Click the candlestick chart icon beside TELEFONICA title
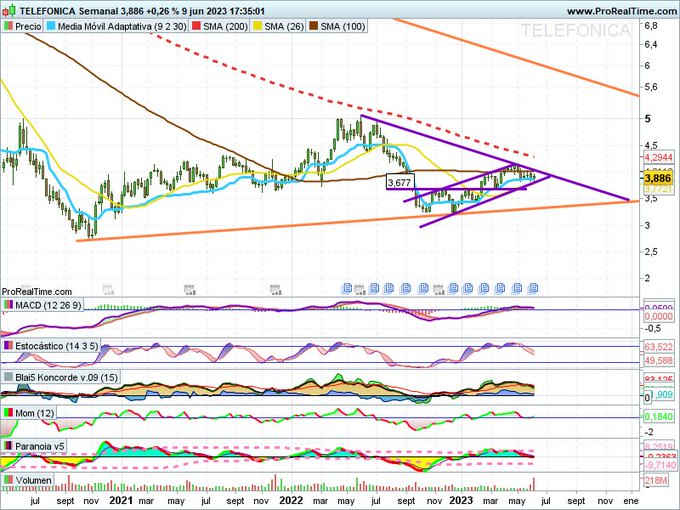Screen dimensions: 680x510 10,10
